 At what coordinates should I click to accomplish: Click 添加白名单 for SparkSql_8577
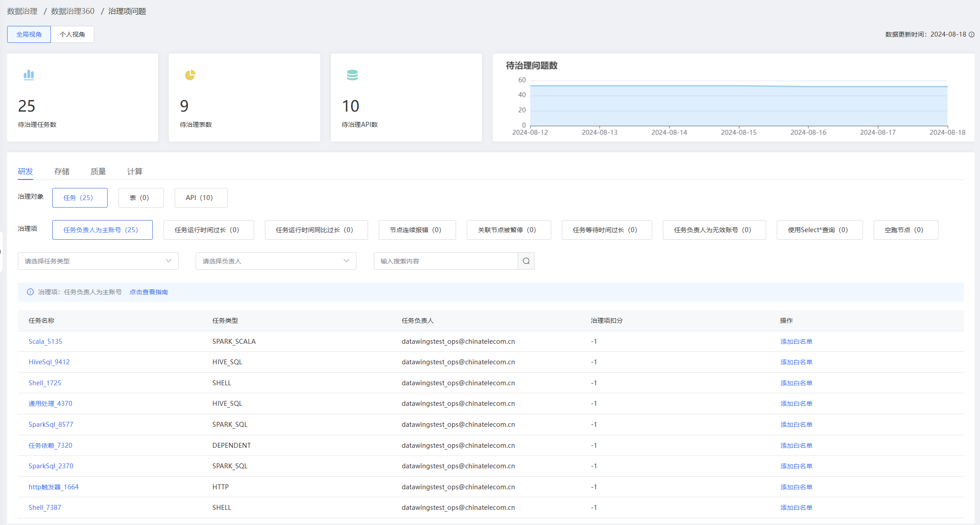pos(796,425)
